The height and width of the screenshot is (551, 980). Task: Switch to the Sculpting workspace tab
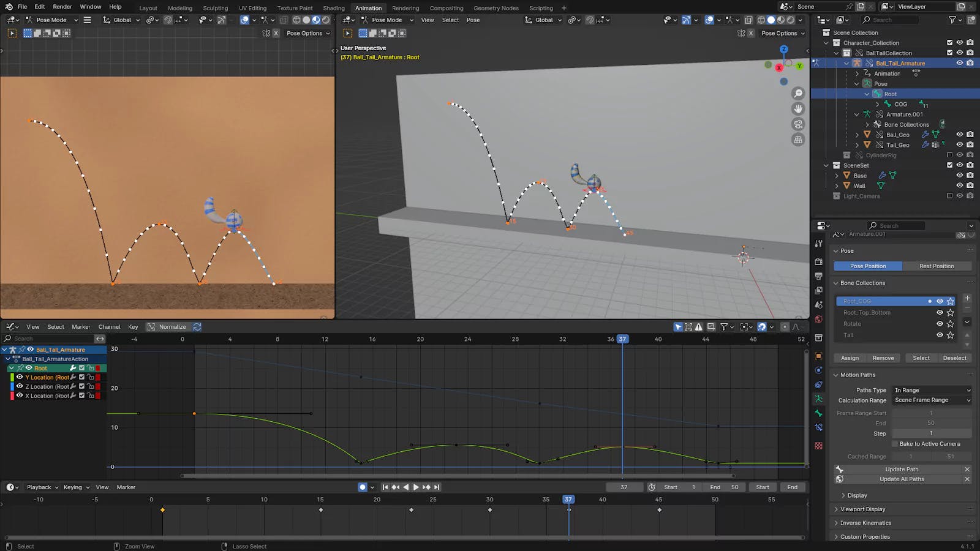[215, 8]
